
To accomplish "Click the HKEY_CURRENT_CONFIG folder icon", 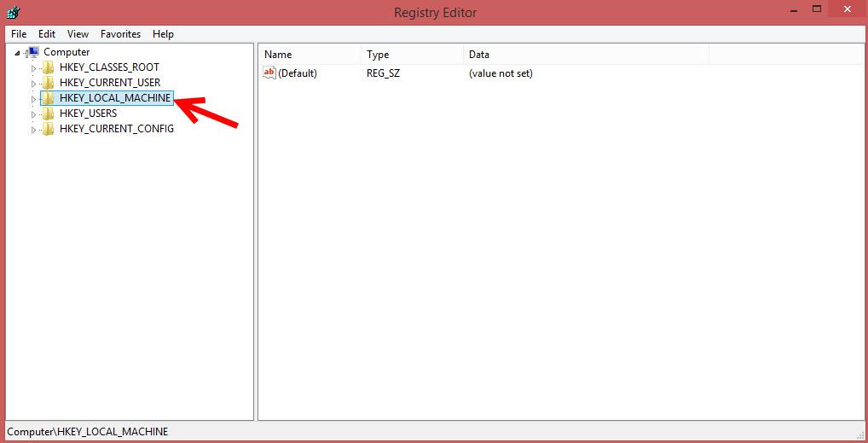I will coord(48,129).
